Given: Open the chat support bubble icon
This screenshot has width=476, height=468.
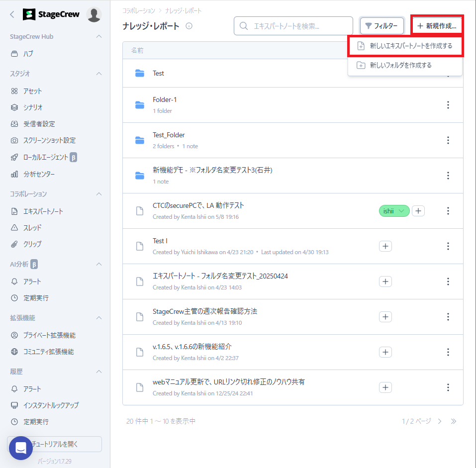Looking at the screenshot, I should tap(21, 448).
